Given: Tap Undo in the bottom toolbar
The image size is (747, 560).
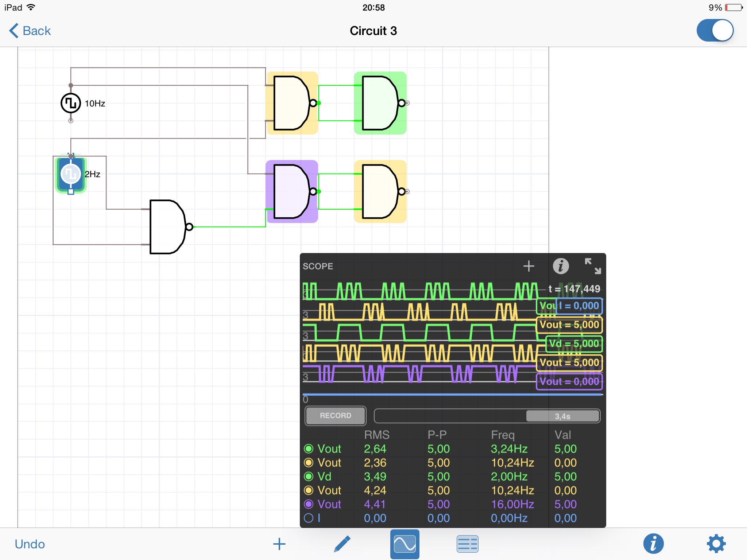Looking at the screenshot, I should [30, 544].
